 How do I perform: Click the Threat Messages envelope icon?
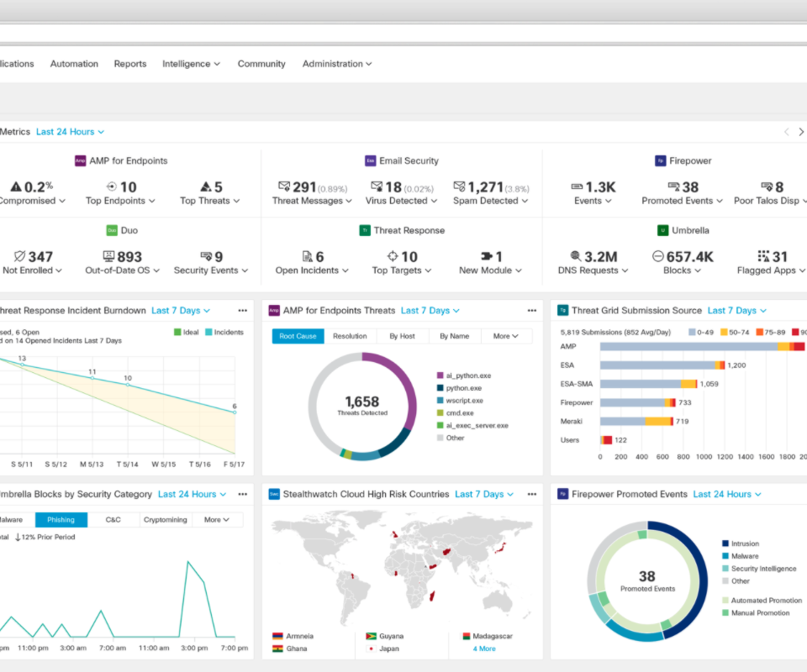[284, 186]
